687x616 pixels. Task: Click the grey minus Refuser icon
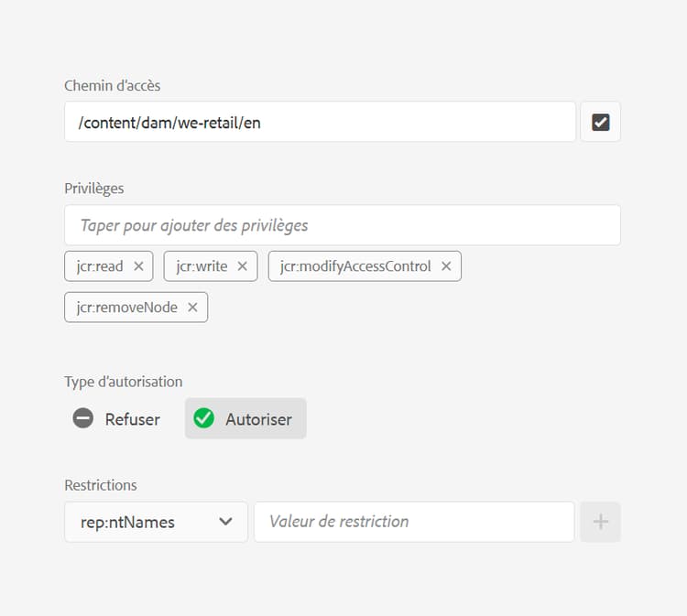(x=82, y=418)
